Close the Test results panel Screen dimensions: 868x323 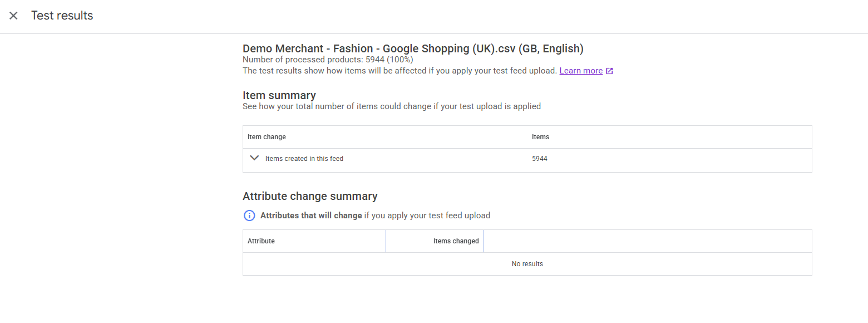(13, 16)
